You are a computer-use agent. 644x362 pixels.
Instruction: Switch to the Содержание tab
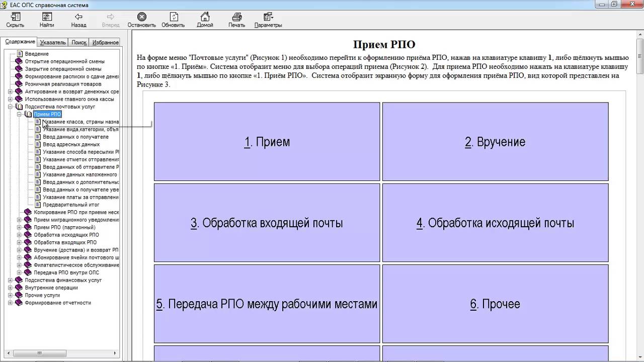coord(20,42)
